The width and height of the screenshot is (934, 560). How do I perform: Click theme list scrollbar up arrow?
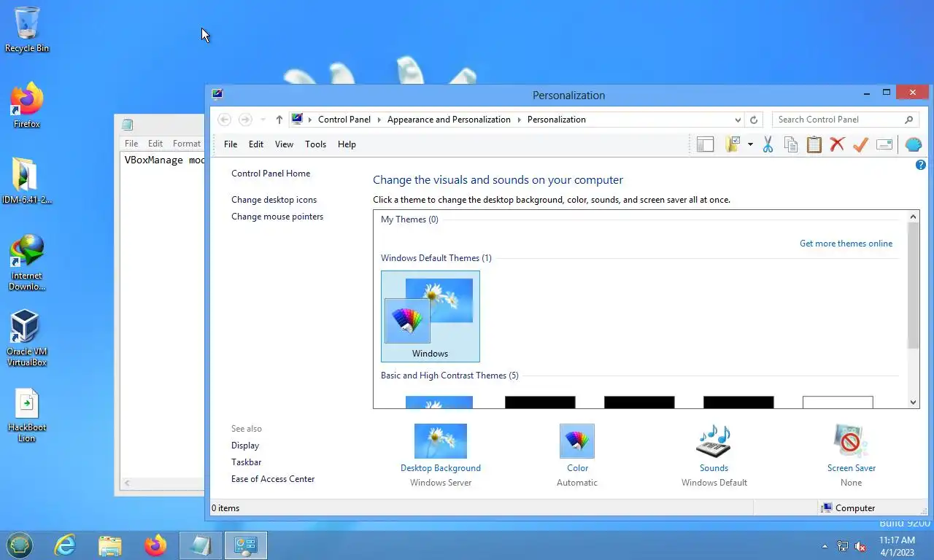pyautogui.click(x=914, y=217)
